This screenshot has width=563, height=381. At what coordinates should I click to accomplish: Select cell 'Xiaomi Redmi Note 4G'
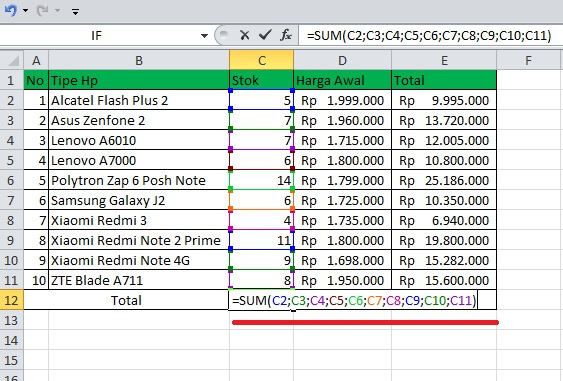click(139, 260)
